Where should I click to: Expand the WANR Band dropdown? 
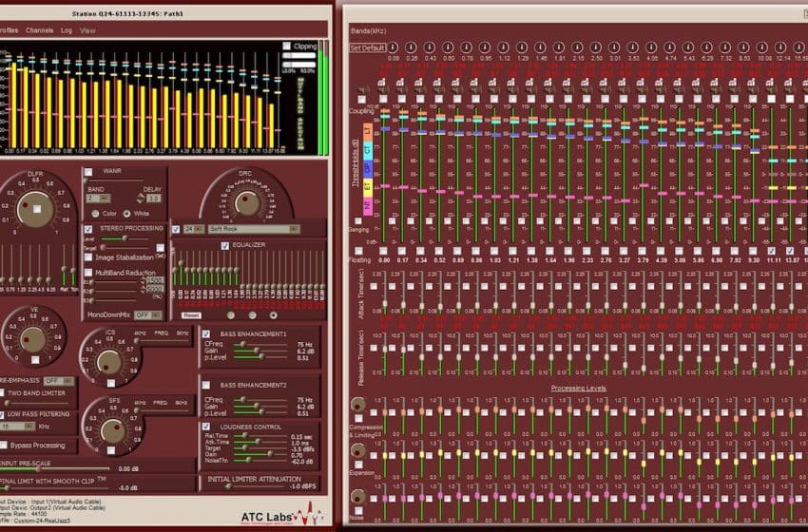click(105, 199)
